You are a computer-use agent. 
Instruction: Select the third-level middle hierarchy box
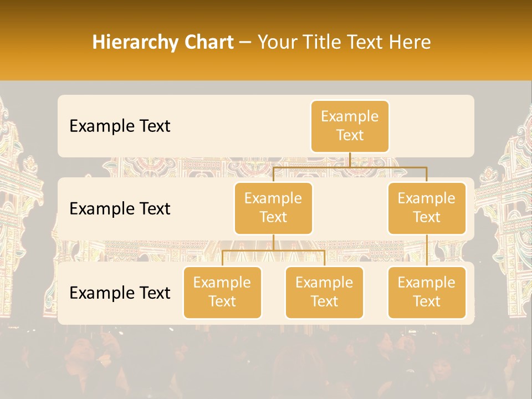click(324, 292)
